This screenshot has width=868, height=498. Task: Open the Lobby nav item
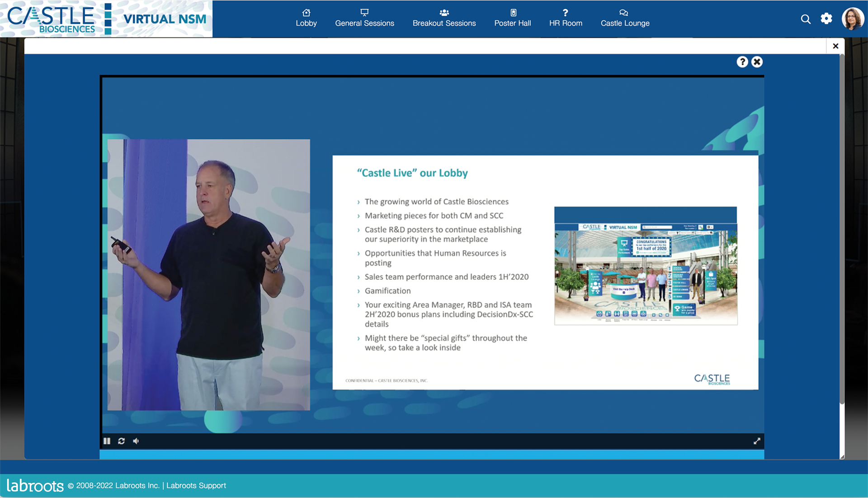coord(306,19)
